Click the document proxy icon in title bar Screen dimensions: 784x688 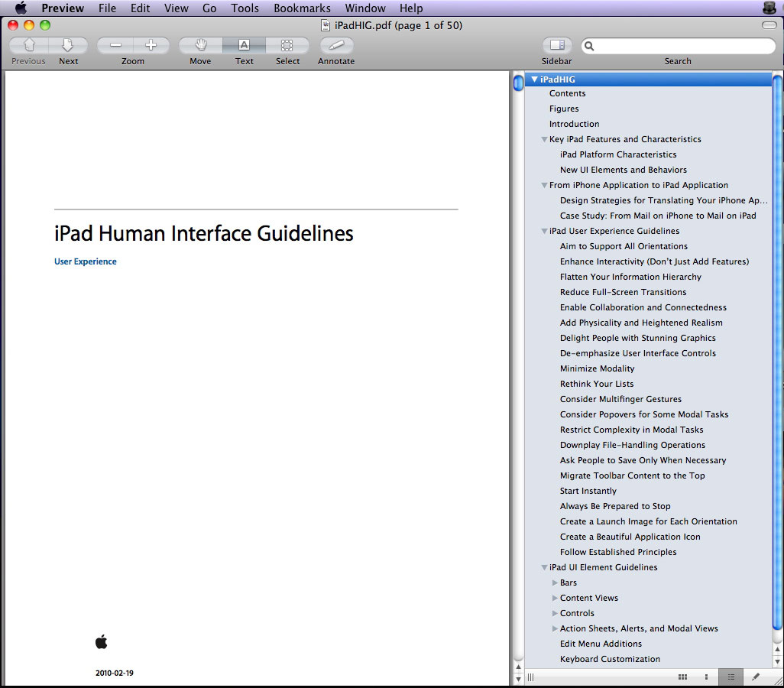click(x=326, y=25)
